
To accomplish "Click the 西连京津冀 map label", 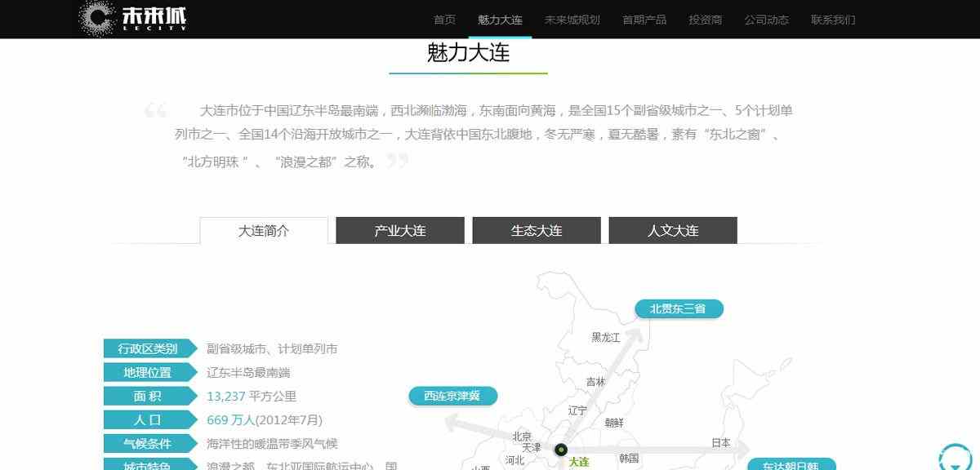I will 452,397.
